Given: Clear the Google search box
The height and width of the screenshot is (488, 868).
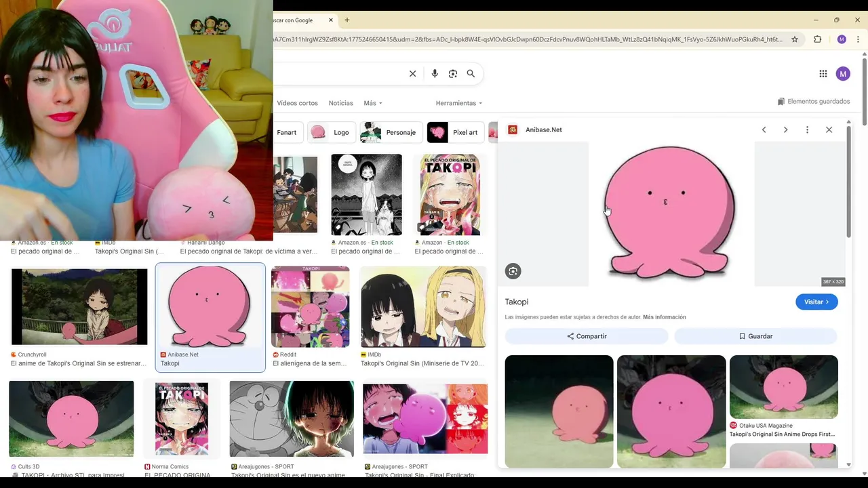Looking at the screenshot, I should (412, 74).
